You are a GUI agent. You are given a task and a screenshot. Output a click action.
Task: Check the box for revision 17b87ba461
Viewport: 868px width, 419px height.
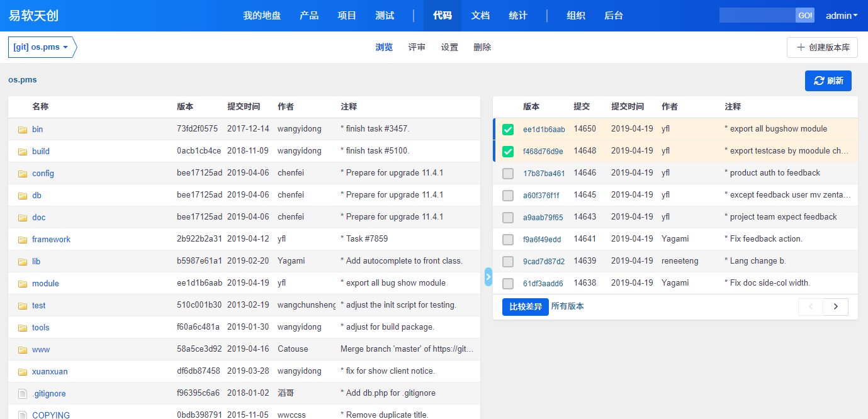pyautogui.click(x=508, y=174)
